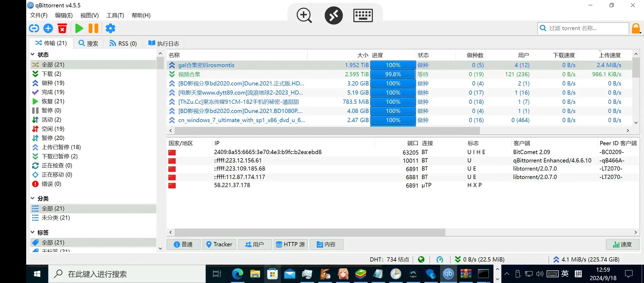
Task: Click the 过滤 torrent 名称 filter field
Action: pyautogui.click(x=583, y=28)
